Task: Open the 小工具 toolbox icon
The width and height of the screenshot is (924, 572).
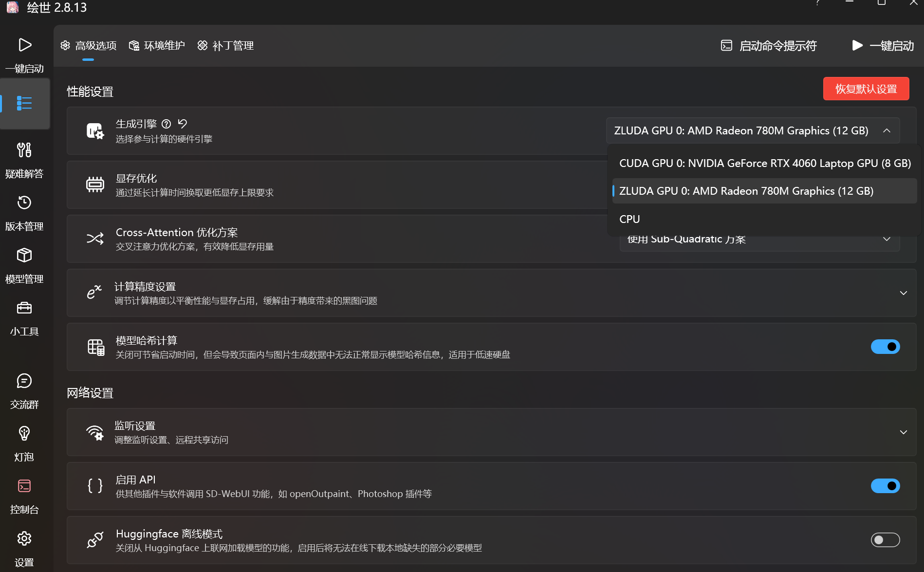Action: point(24,308)
